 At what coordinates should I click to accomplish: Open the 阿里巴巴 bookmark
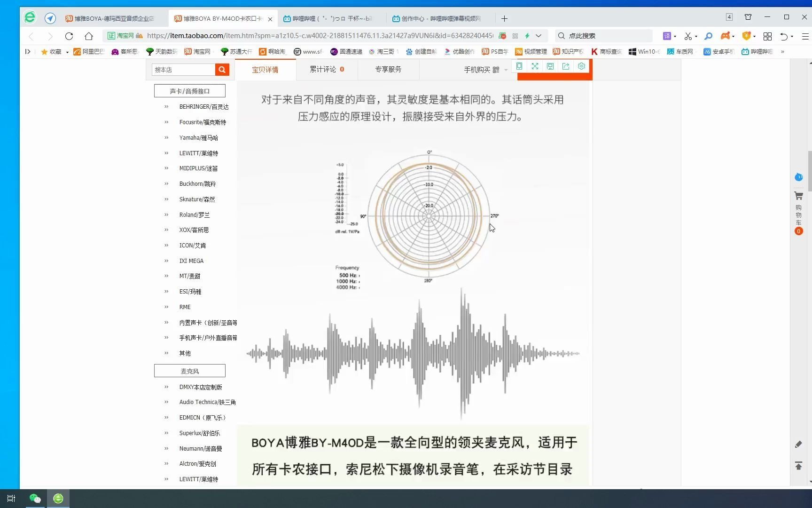[x=89, y=52]
